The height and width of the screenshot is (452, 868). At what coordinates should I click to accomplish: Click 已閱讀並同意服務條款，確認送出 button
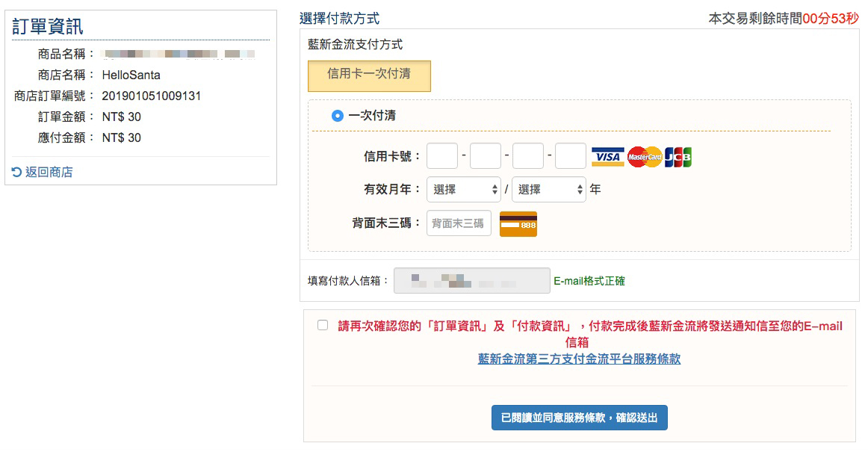pyautogui.click(x=579, y=418)
